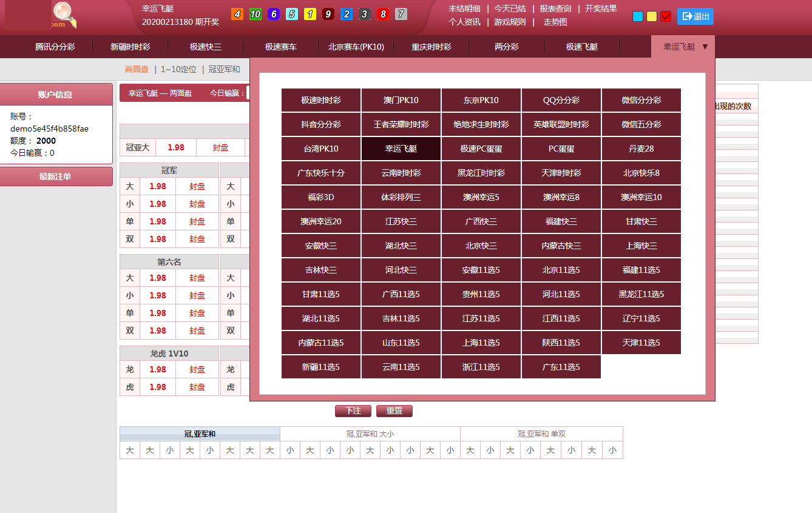Image resolution: width=812 pixels, height=513 pixels.
Task: Switch to the 1~10定位 tab
Action: [178, 69]
